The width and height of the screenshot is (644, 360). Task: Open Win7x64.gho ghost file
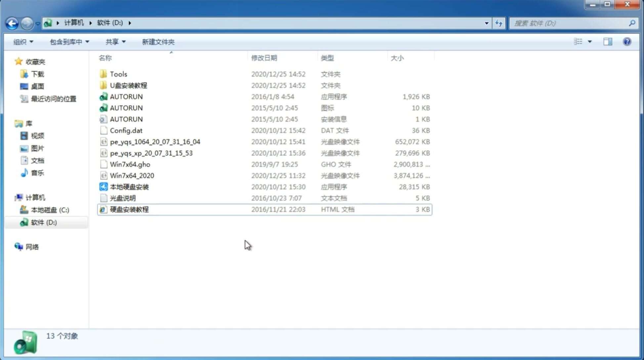click(130, 164)
